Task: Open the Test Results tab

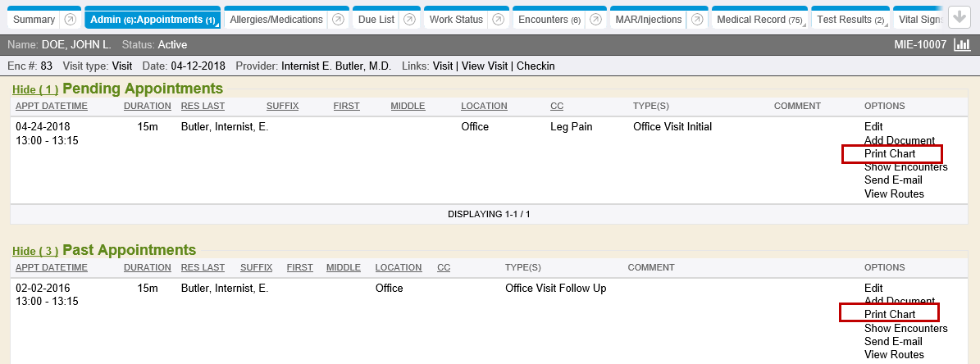Action: pos(849,20)
